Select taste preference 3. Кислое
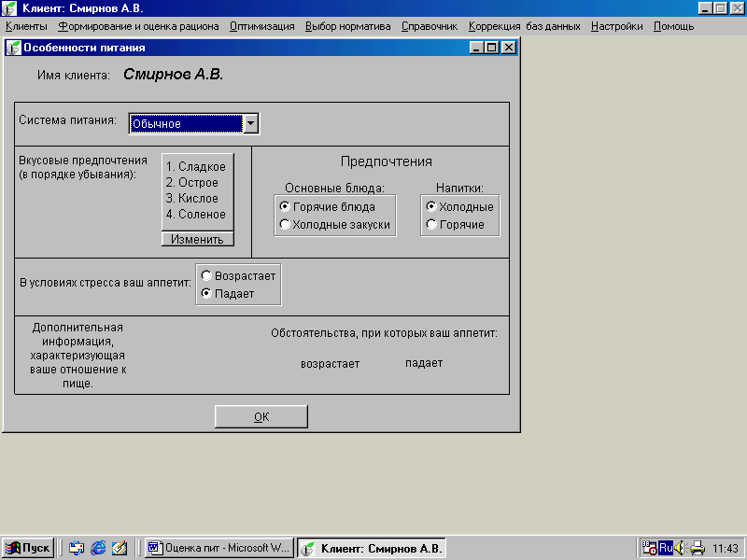This screenshot has height=560, width=747. [x=192, y=198]
